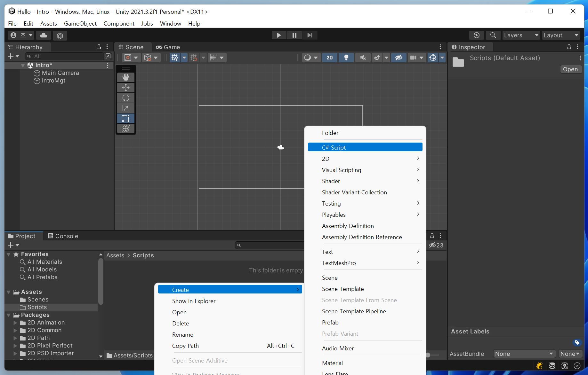Viewport: 588px width, 375px height.
Task: Open Unity Cloud services icon
Action: pos(44,35)
